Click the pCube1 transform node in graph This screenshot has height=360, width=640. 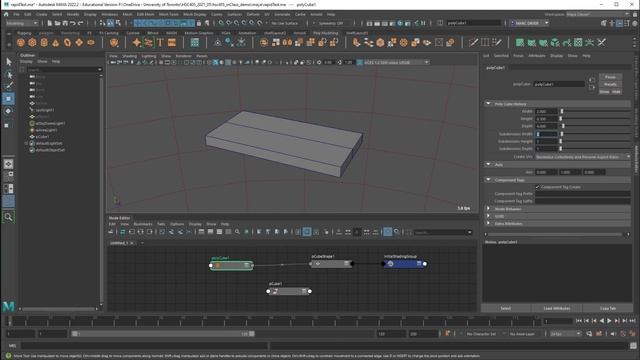289,291
